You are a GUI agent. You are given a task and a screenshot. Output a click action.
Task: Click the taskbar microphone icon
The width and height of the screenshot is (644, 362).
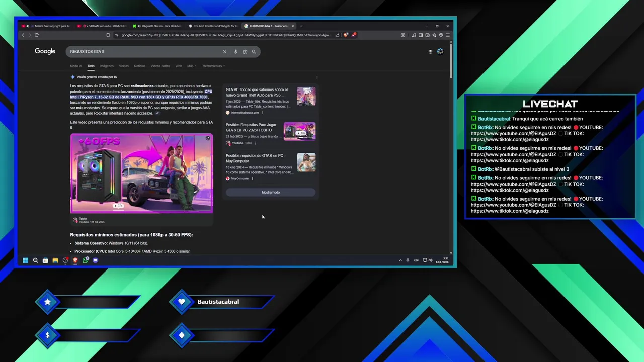point(408,260)
